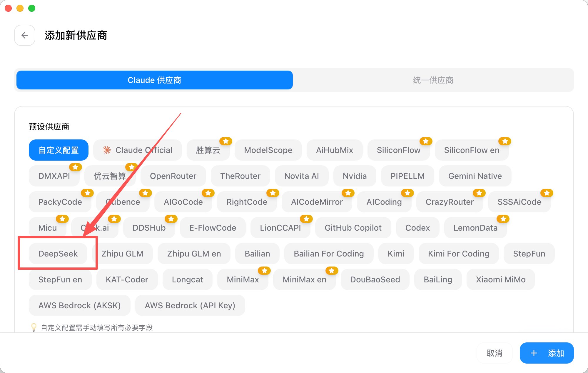The height and width of the screenshot is (373, 588).
Task: Choose the Bailian For Coding preset
Action: pyautogui.click(x=329, y=254)
